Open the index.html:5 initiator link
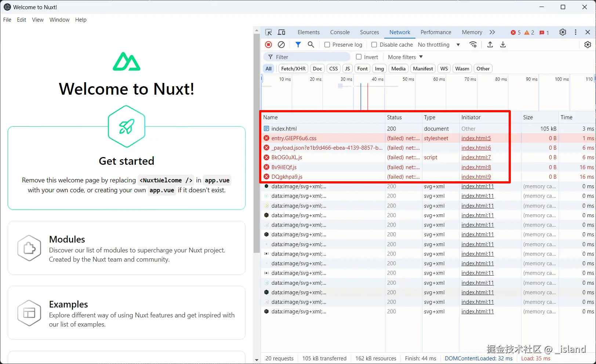This screenshot has width=596, height=364. (476, 138)
